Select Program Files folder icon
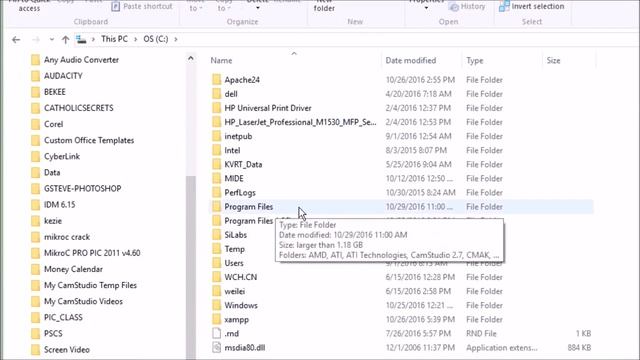The width and height of the screenshot is (640, 360). 217,207
